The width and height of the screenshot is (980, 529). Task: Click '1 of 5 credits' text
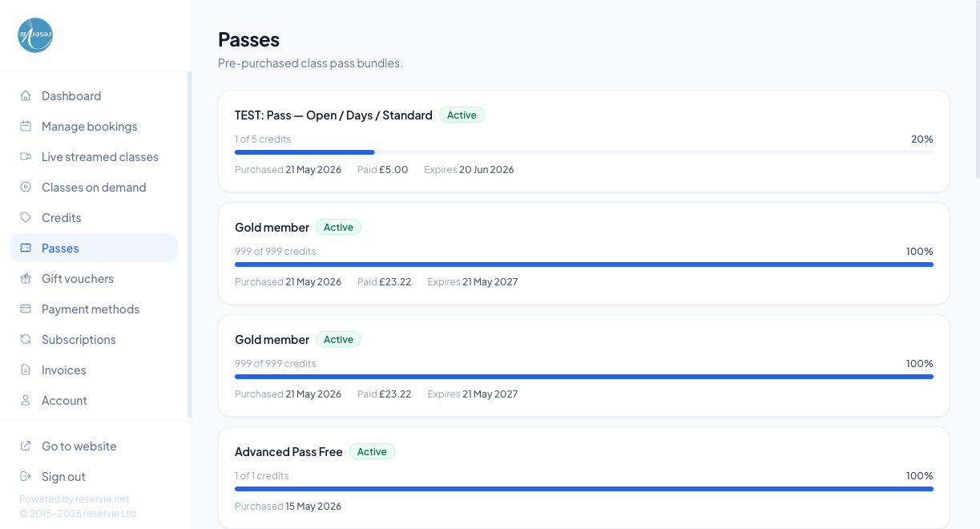(x=263, y=139)
